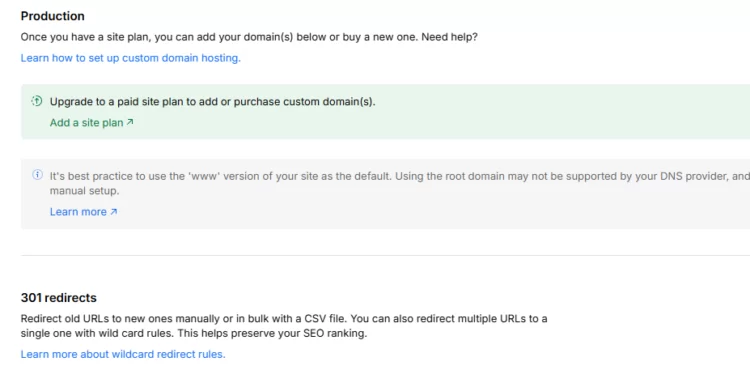
Task: Click the 'Once you have a site plan' sentence
Action: (249, 37)
